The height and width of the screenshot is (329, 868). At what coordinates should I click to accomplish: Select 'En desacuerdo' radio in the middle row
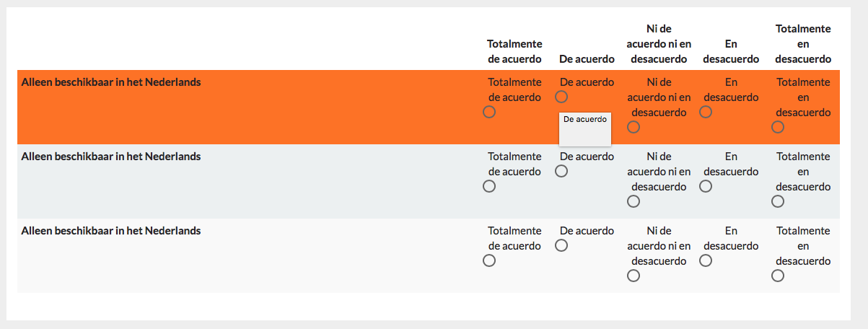pos(706,186)
